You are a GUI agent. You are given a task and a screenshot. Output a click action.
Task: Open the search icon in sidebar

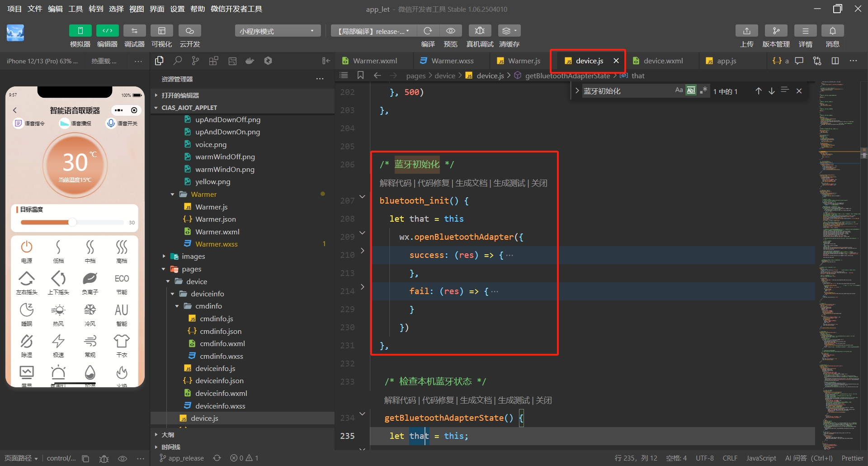pos(178,61)
